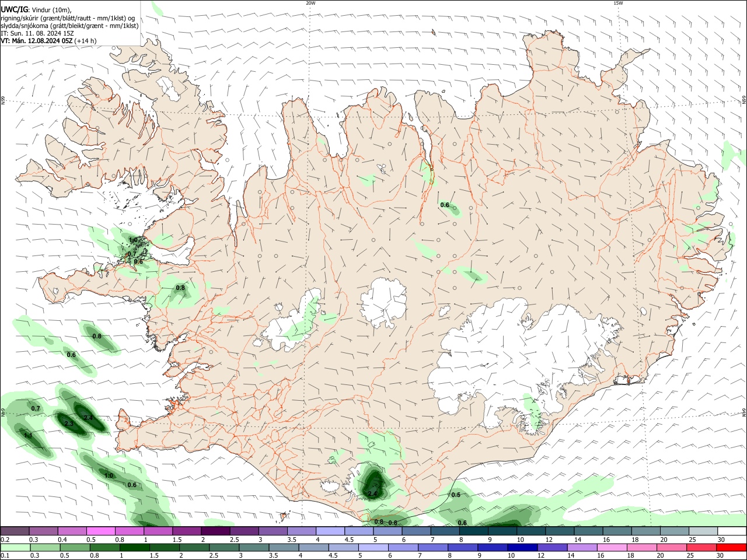Screen dimensions: 747x560
Task: Select upper legend light lavender swatch 4 to 4.5
Action: pyautogui.click(x=330, y=531)
